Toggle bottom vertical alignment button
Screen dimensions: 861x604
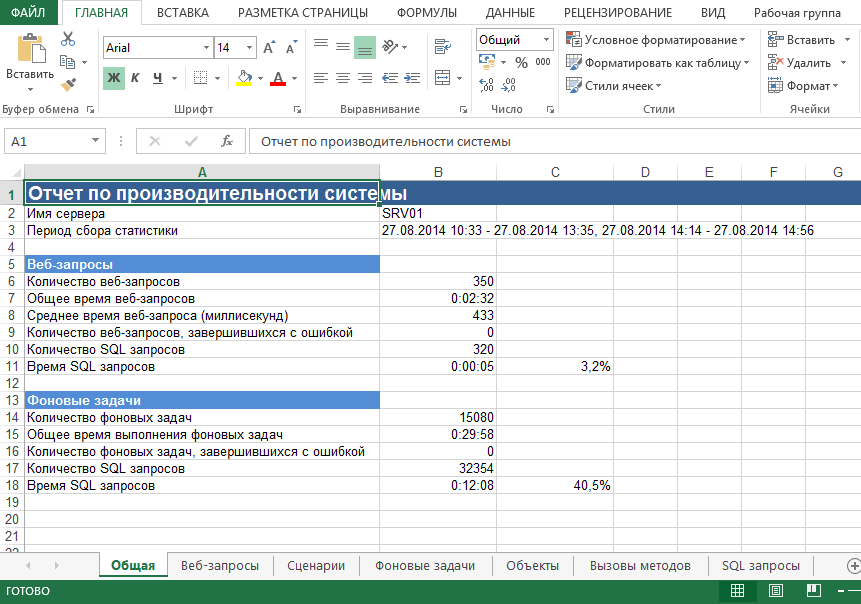pyautogui.click(x=365, y=47)
